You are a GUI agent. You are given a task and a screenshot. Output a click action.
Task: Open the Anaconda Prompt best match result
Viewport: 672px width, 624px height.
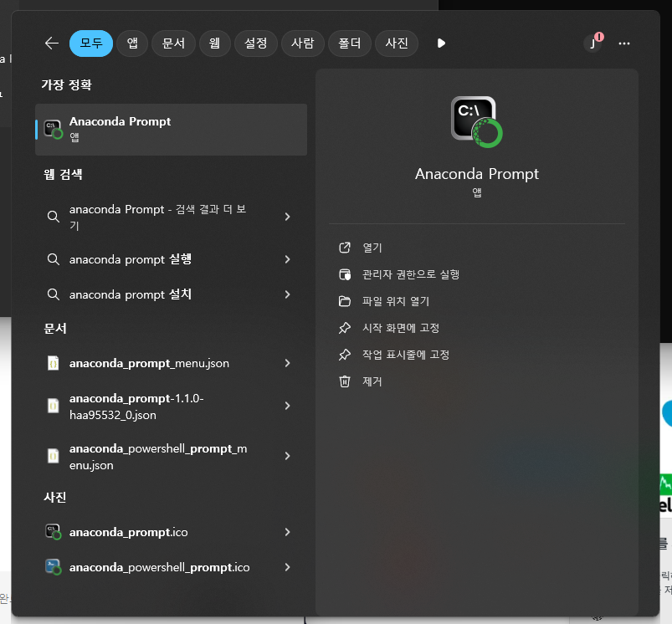point(171,130)
